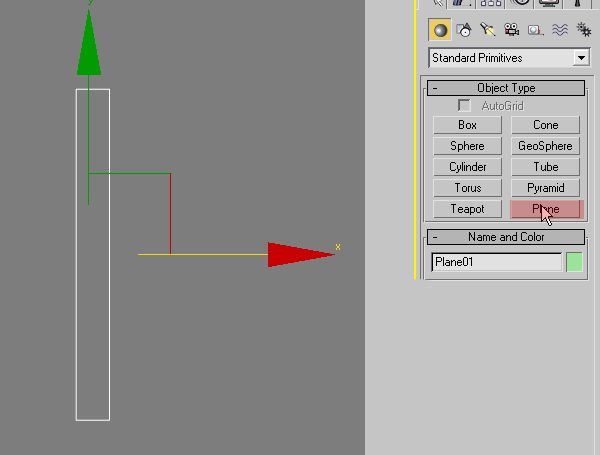Click the Box primitive button
The image size is (600, 455).
[467, 125]
